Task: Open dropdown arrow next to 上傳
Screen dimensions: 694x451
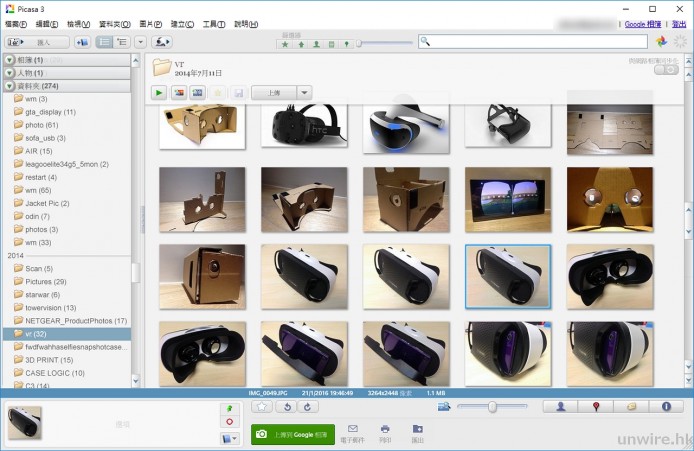Action: point(304,92)
